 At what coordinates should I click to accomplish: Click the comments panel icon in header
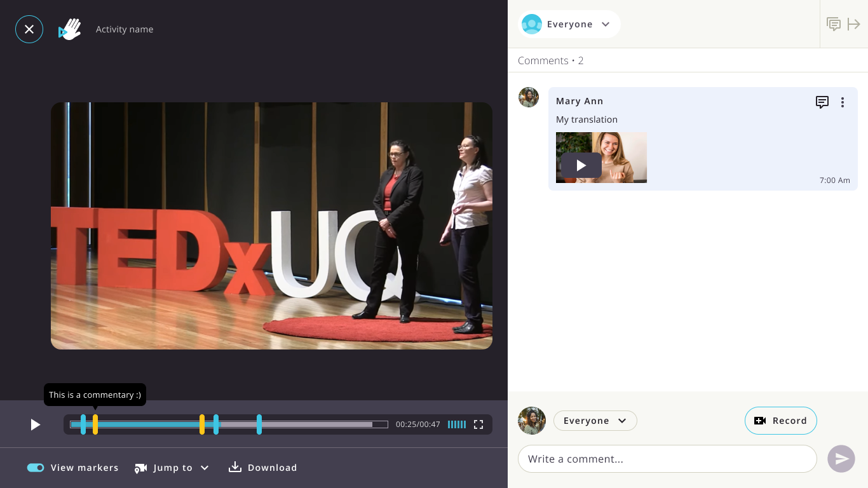(834, 24)
